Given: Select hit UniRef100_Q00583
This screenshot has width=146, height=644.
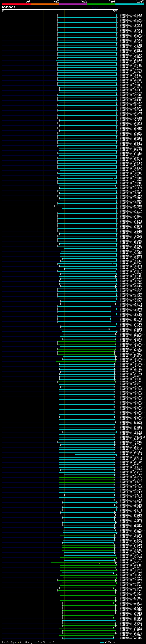Looking at the screenshot, I should click(x=131, y=93).
